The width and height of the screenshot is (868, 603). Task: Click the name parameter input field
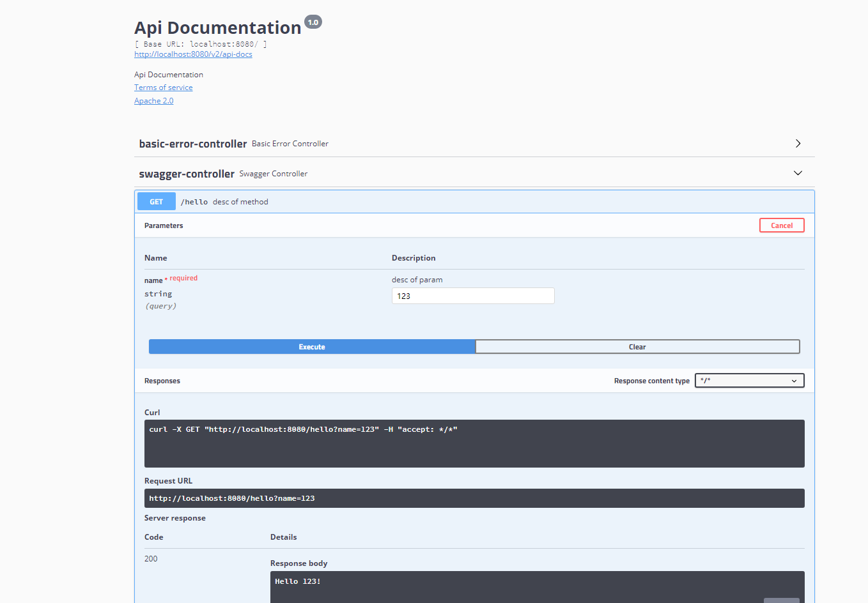click(x=473, y=296)
